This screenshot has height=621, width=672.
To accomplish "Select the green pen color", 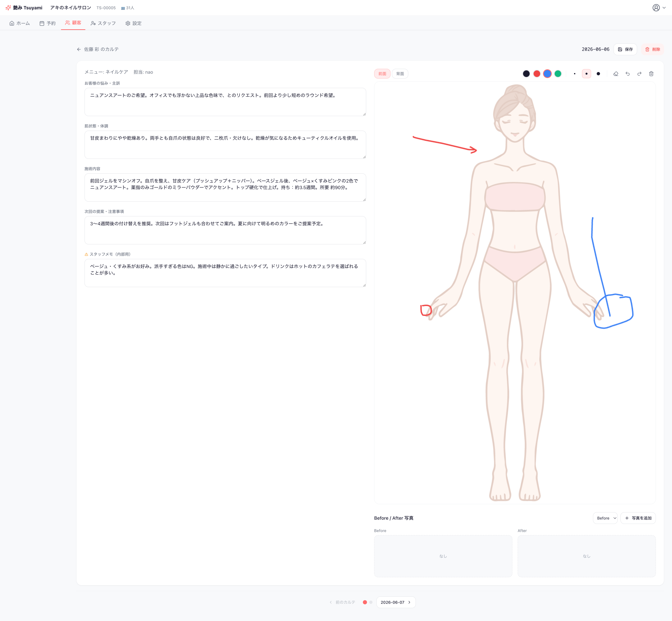I will 558,74.
